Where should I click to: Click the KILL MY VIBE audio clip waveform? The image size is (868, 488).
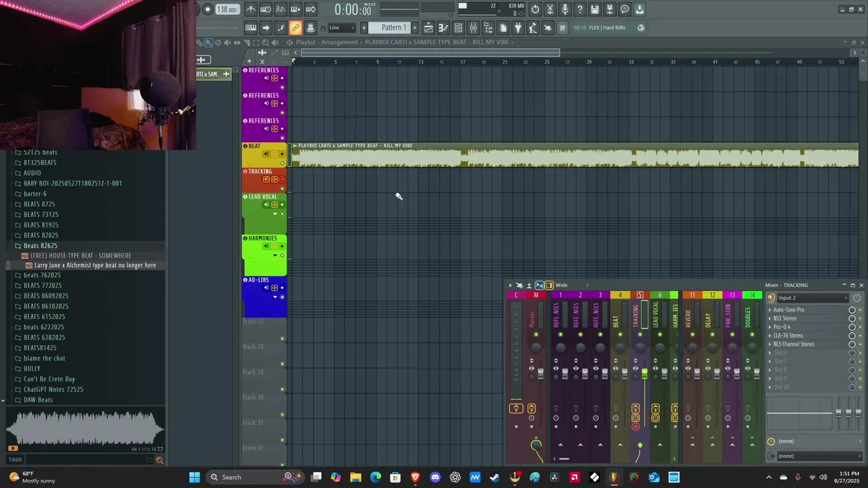(x=575, y=159)
